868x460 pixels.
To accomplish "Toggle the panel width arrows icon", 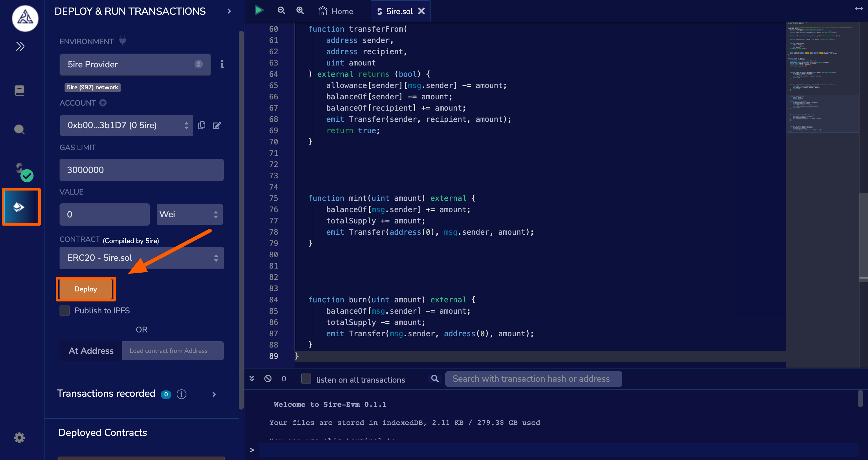I will click(859, 9).
